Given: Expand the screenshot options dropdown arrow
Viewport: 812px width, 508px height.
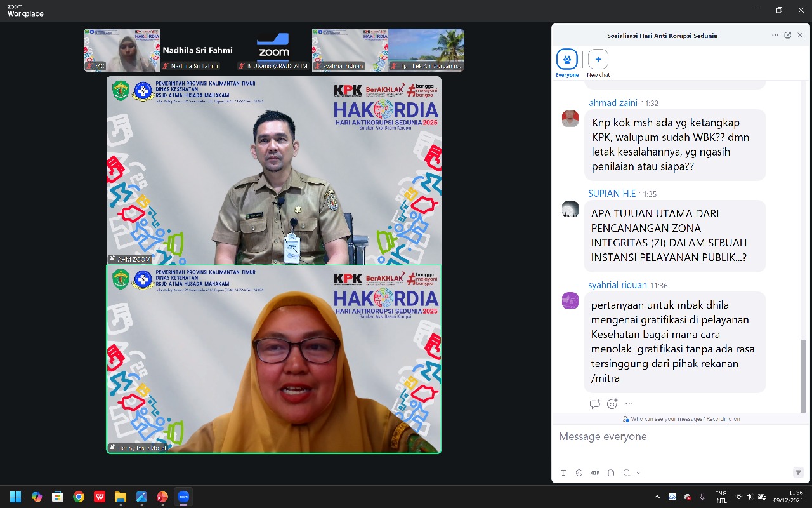Looking at the screenshot, I should pos(638,473).
